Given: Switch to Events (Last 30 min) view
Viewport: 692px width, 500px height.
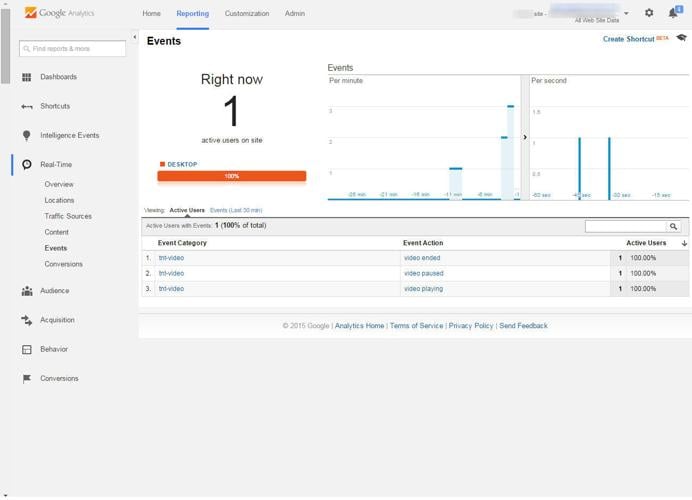Looking at the screenshot, I should click(x=236, y=210).
